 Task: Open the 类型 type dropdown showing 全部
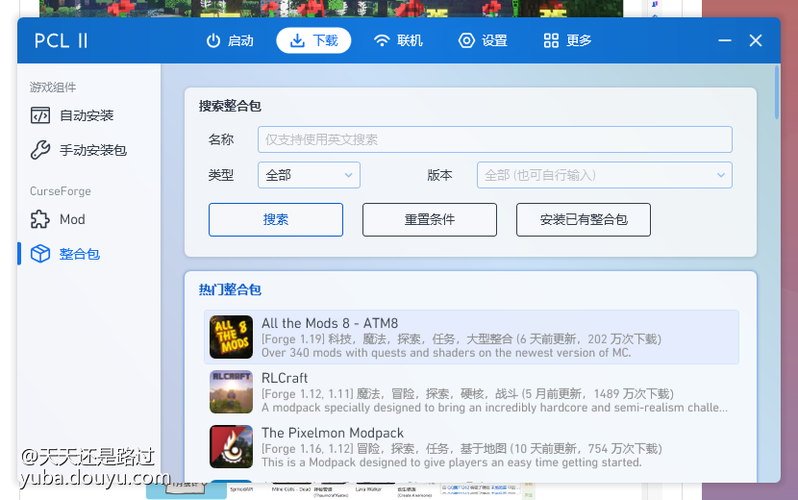coord(309,175)
